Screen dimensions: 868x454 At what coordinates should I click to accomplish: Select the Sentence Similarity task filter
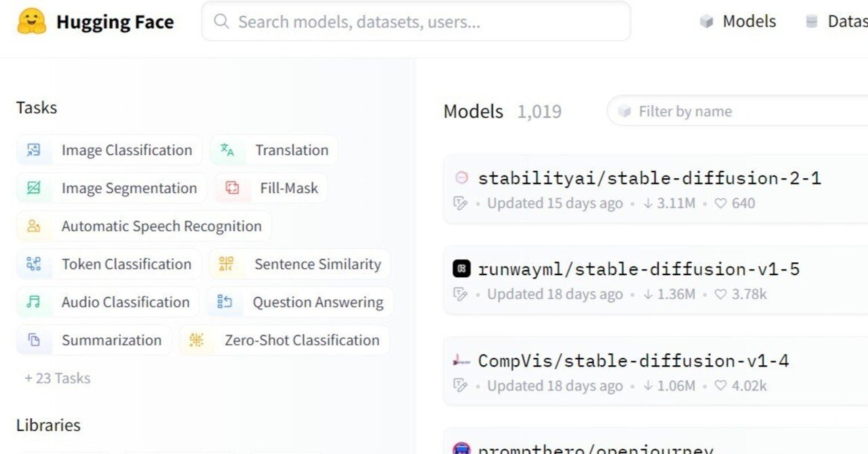300,264
